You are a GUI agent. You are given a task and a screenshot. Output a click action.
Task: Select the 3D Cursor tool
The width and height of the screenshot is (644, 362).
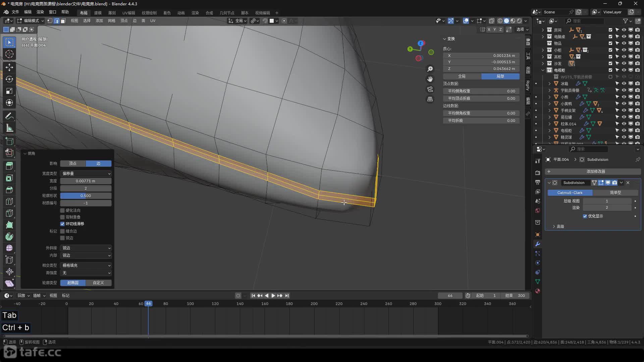click(x=9, y=54)
